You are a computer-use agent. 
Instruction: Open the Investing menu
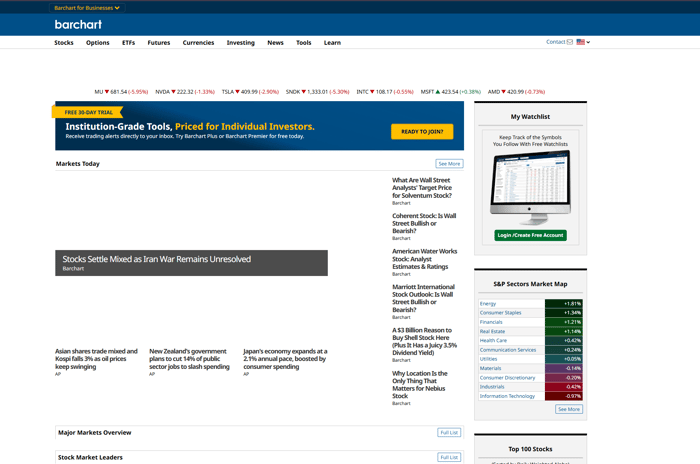pyautogui.click(x=241, y=42)
